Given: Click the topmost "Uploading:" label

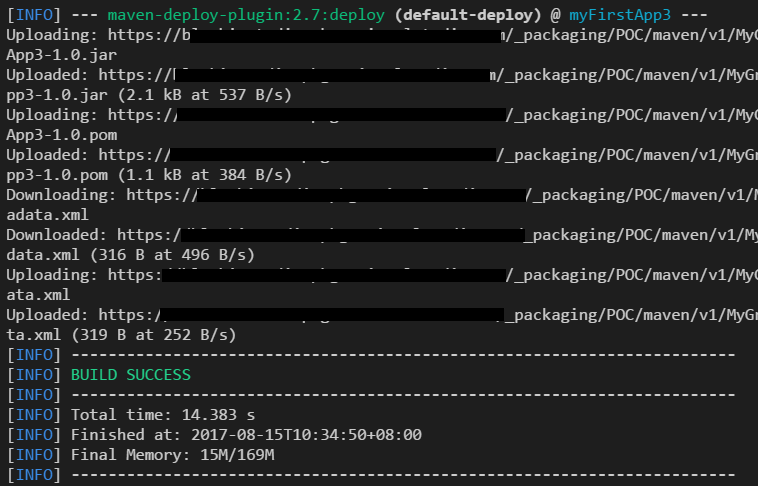Looking at the screenshot, I should click(52, 35).
